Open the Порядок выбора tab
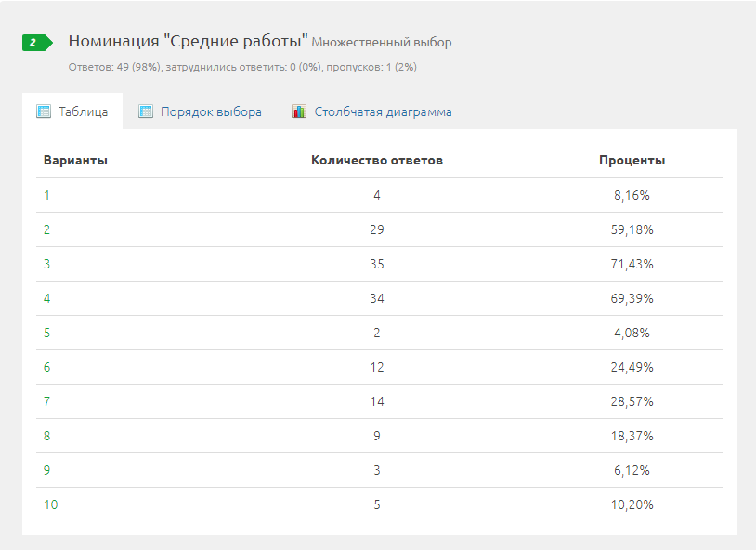The height and width of the screenshot is (550, 756). coord(211,111)
